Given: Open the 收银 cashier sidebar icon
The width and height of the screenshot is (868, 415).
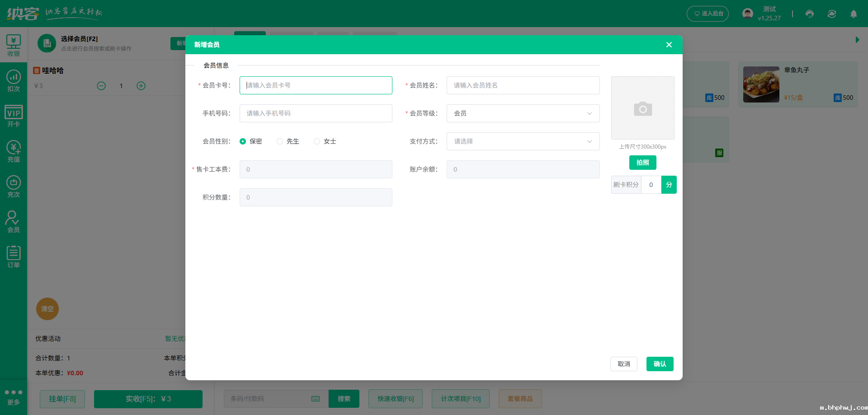Looking at the screenshot, I should [x=14, y=46].
